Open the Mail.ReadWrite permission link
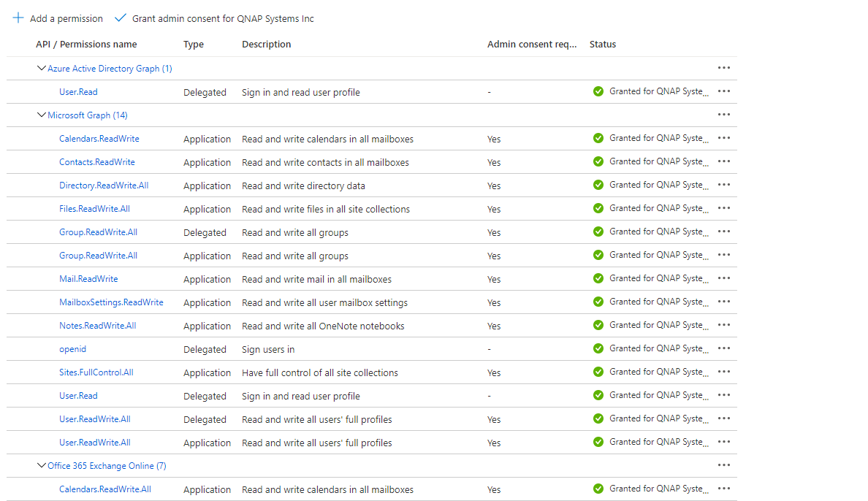868x501 pixels. click(x=88, y=279)
